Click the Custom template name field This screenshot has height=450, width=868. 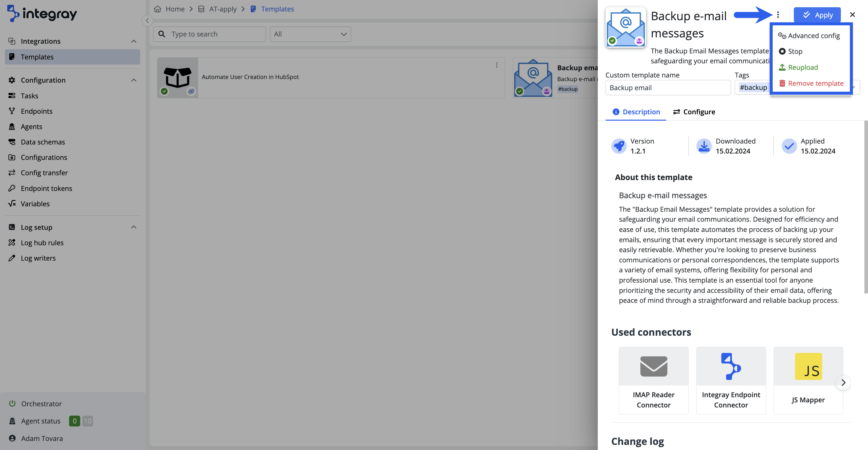tap(668, 88)
